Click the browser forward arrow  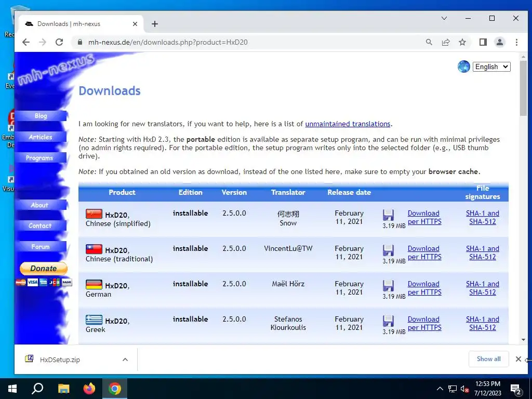pyautogui.click(x=43, y=42)
